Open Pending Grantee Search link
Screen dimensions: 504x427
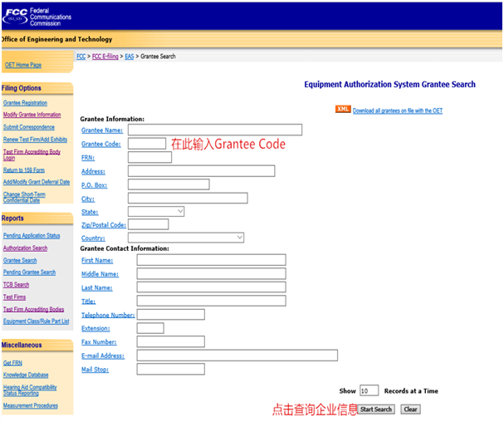click(30, 272)
